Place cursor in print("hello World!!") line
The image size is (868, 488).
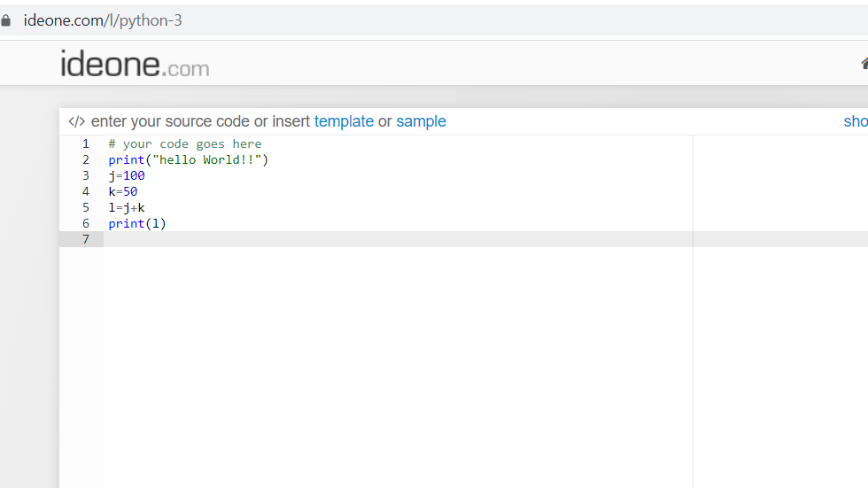click(x=188, y=160)
